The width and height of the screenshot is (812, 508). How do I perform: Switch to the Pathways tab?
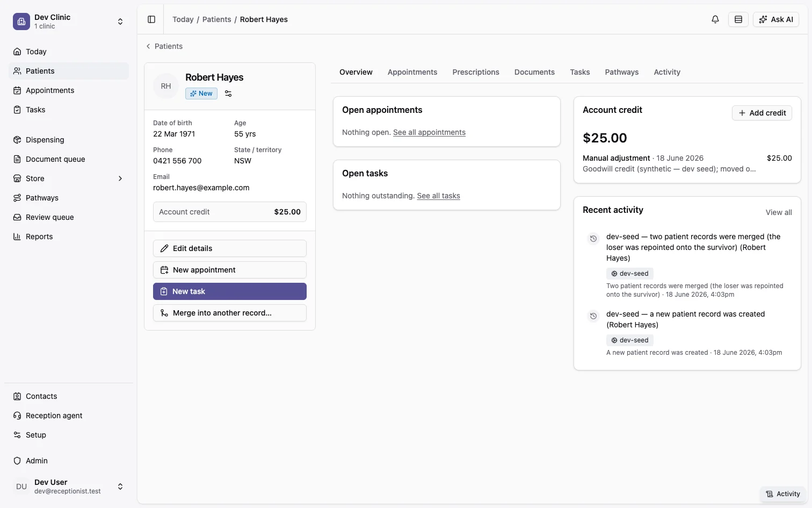(x=622, y=72)
